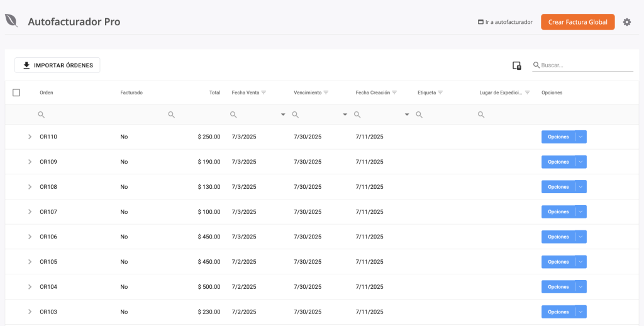Open the column chooser icon
Image resolution: width=644 pixels, height=326 pixels.
coord(517,65)
